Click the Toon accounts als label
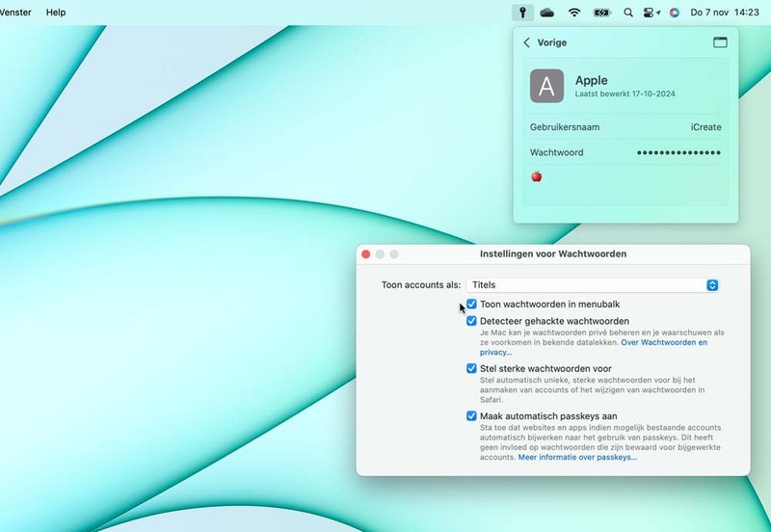Viewport: 771px width, 532px height. point(421,284)
